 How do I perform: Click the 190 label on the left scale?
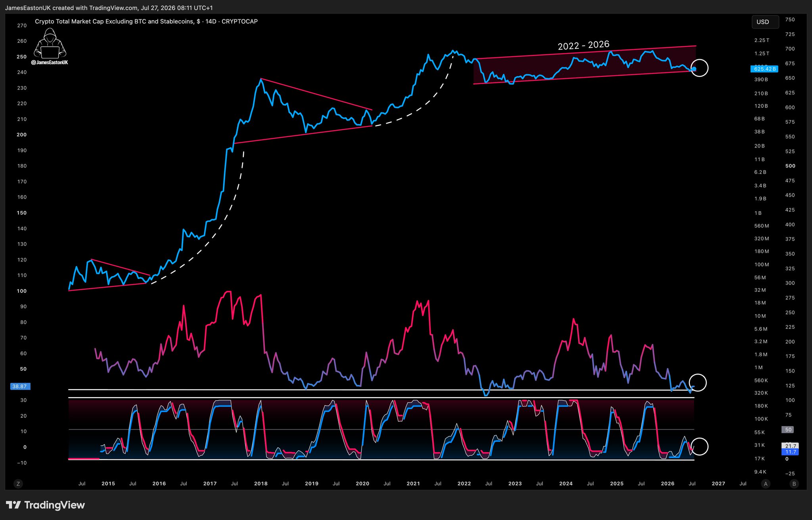pos(22,150)
